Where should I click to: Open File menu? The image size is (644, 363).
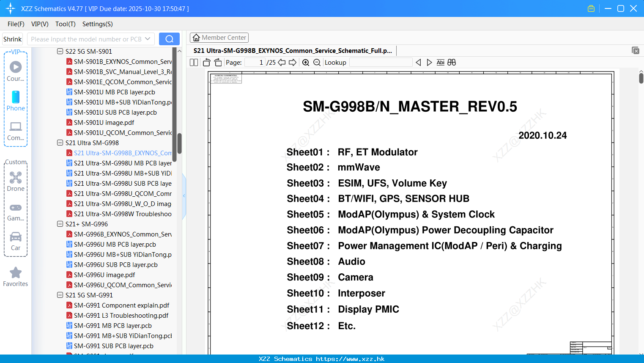point(16,24)
